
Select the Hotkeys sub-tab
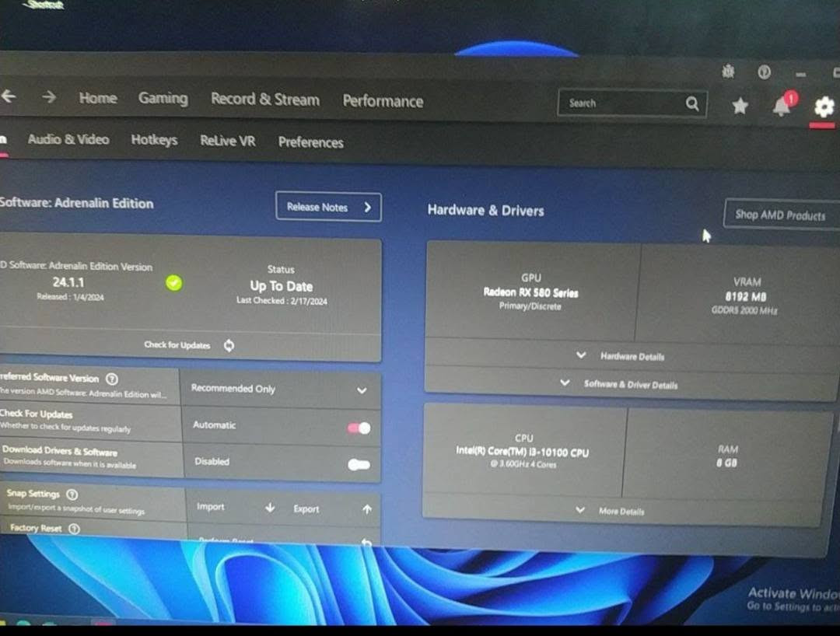(154, 140)
